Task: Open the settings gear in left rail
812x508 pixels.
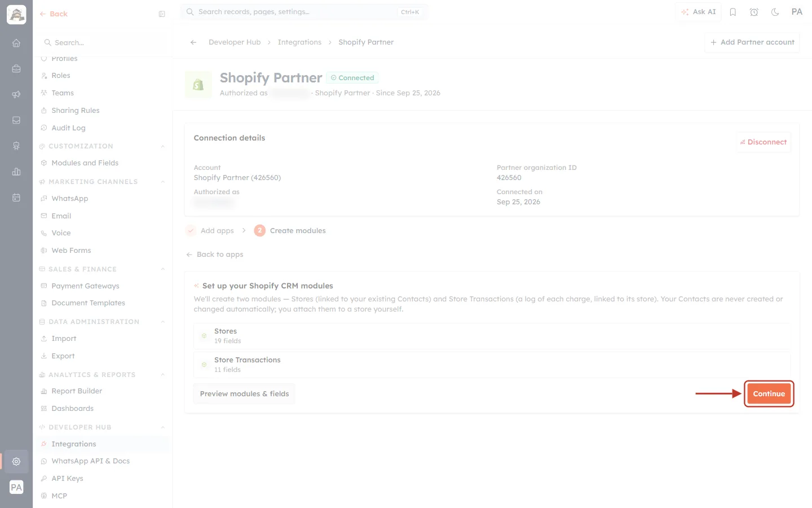Action: pos(16,461)
